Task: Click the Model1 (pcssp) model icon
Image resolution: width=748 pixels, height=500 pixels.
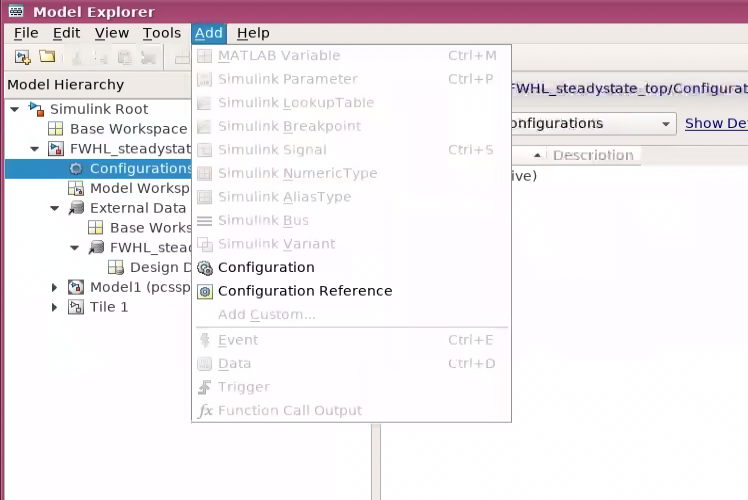Action: point(76,287)
